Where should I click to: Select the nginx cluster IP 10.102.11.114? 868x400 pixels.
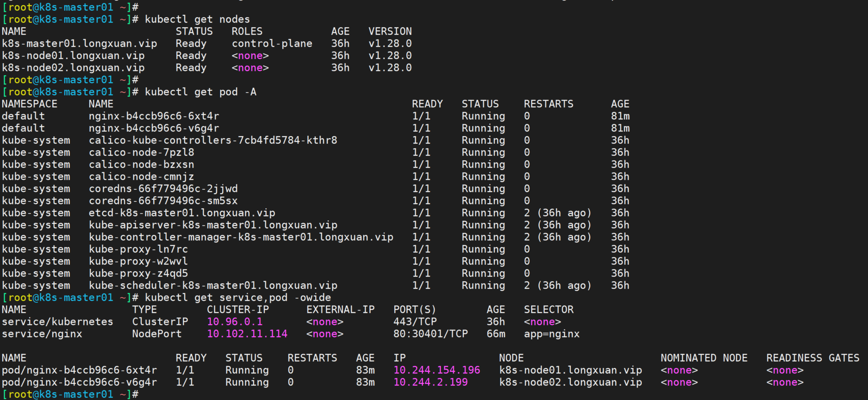247,334
